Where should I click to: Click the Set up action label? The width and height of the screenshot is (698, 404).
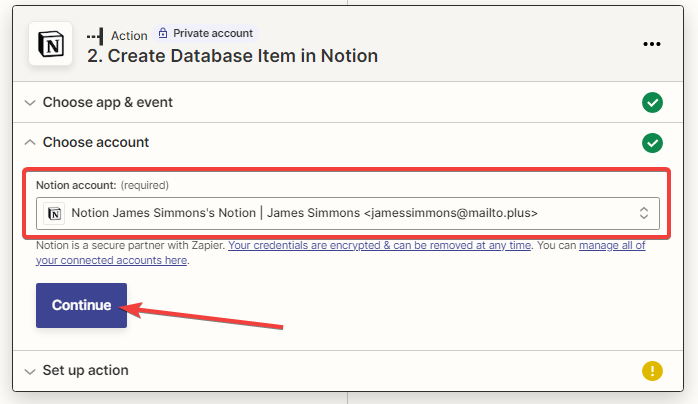point(85,371)
